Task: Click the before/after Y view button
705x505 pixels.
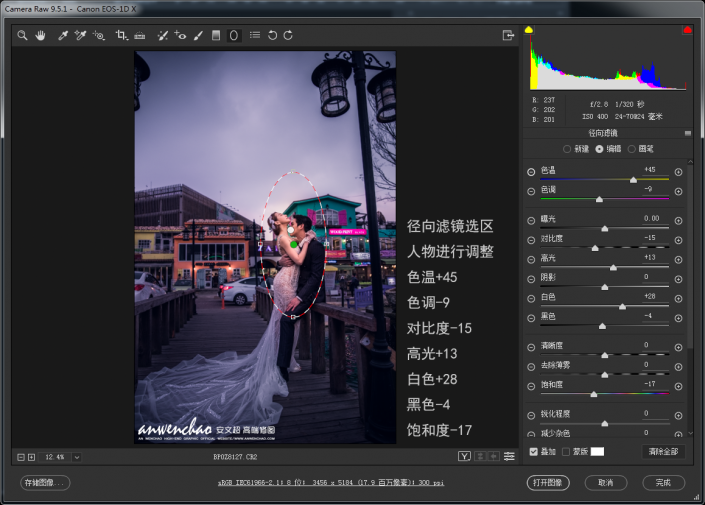Action: click(x=464, y=456)
